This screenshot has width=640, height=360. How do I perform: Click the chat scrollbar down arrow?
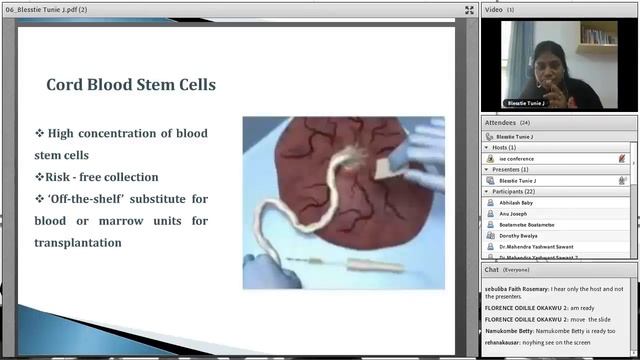point(633,353)
